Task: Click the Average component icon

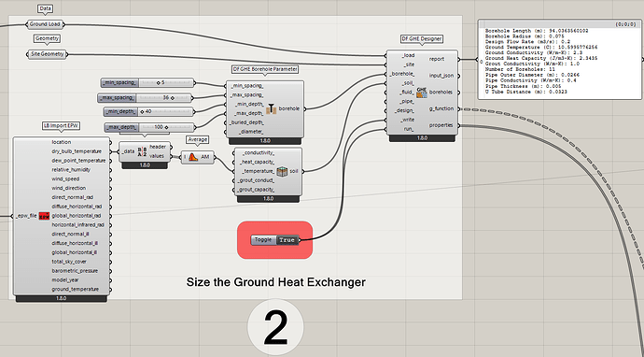Action: [193, 157]
